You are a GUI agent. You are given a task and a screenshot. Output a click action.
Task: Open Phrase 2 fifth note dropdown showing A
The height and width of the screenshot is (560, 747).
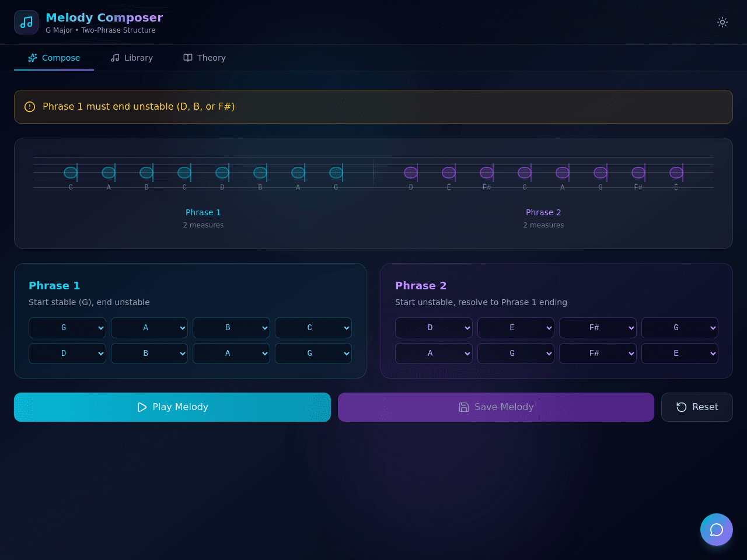pos(434,353)
